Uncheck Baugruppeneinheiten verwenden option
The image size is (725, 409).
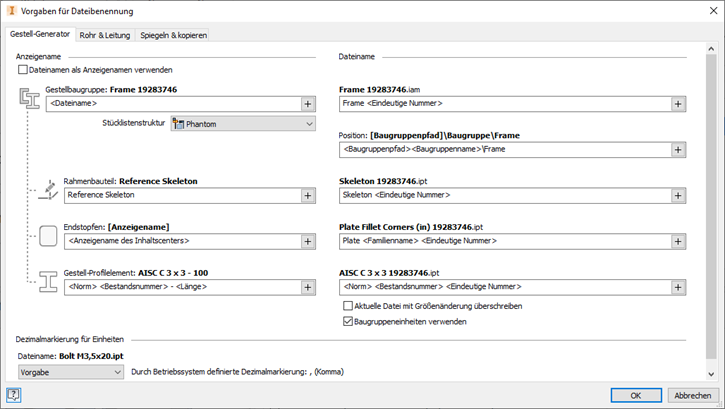pos(348,321)
